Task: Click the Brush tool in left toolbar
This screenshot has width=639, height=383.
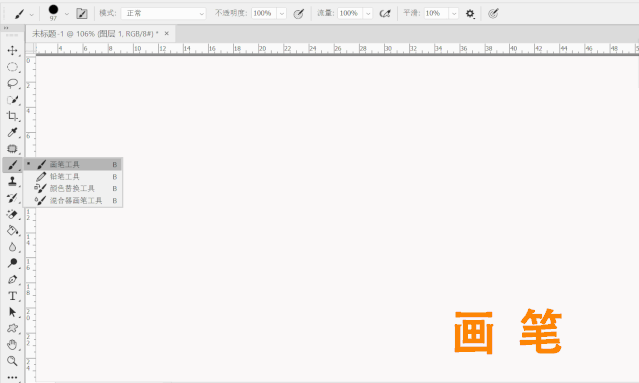Action: point(12,165)
